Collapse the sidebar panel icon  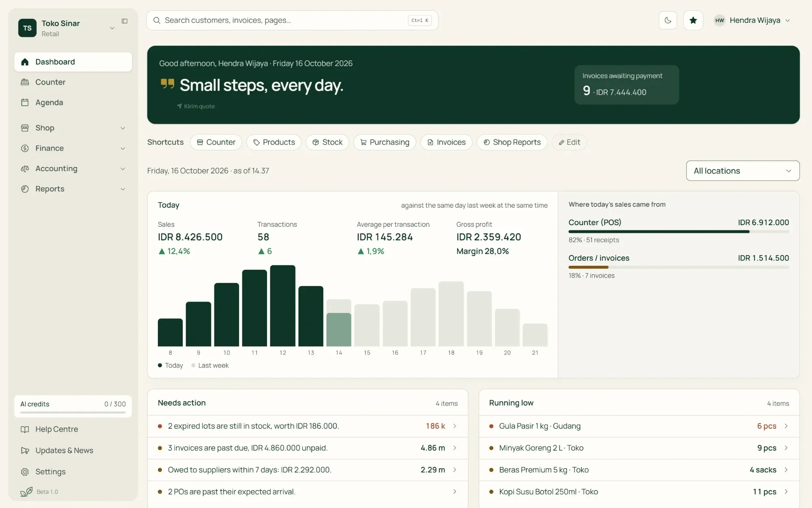point(125,21)
